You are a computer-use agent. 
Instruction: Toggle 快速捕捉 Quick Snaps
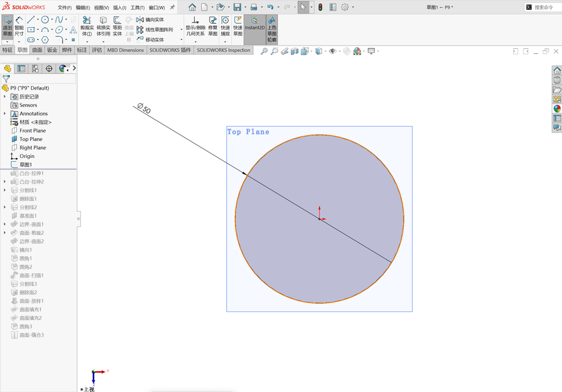tap(225, 26)
